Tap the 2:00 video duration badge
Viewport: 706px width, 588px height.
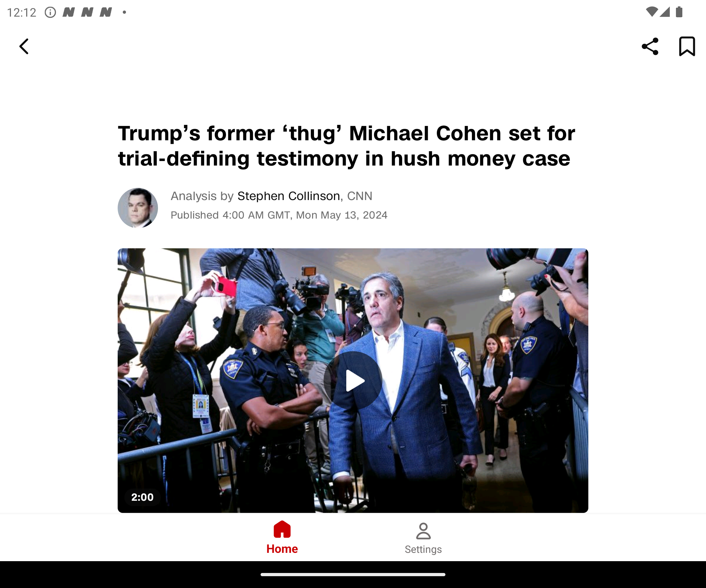click(142, 497)
